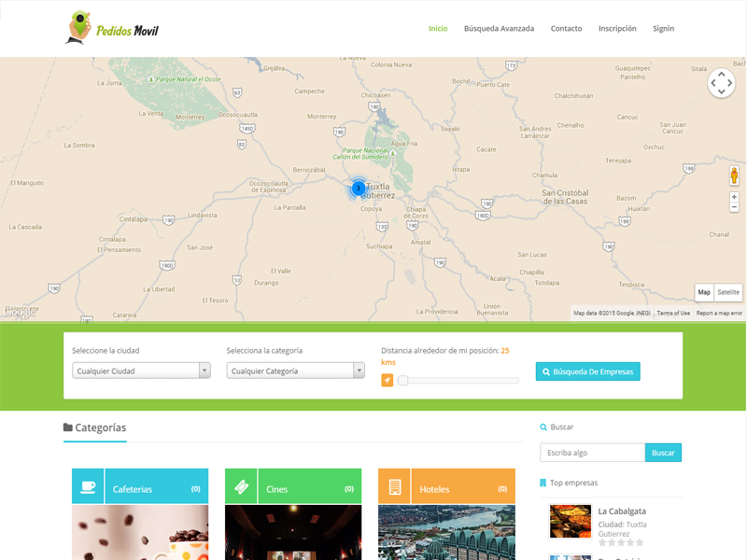Switch map to Map view
This screenshot has height=560, width=747.
(x=704, y=292)
